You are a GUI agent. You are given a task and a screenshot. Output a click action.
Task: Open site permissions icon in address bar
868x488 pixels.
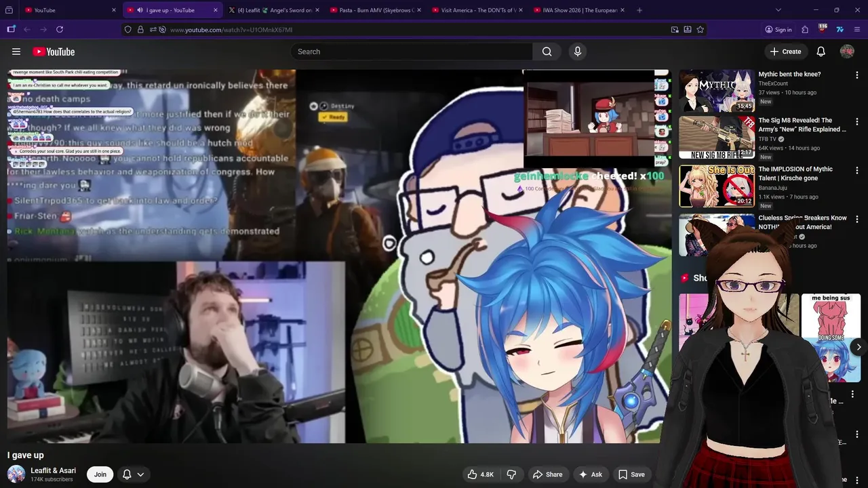click(153, 30)
